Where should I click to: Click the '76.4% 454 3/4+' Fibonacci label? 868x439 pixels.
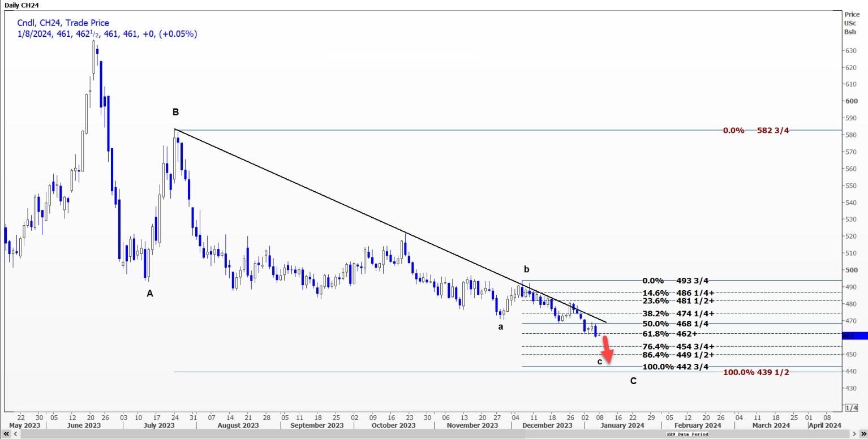678,346
